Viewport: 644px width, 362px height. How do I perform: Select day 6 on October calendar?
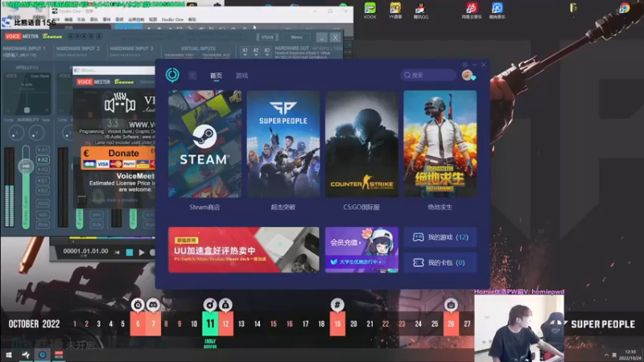[x=138, y=324]
